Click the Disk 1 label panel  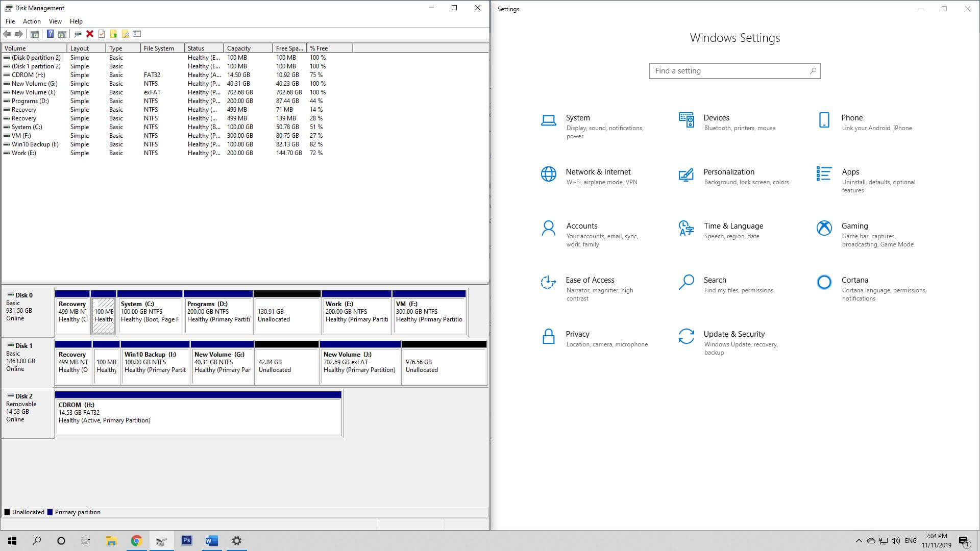(28, 362)
